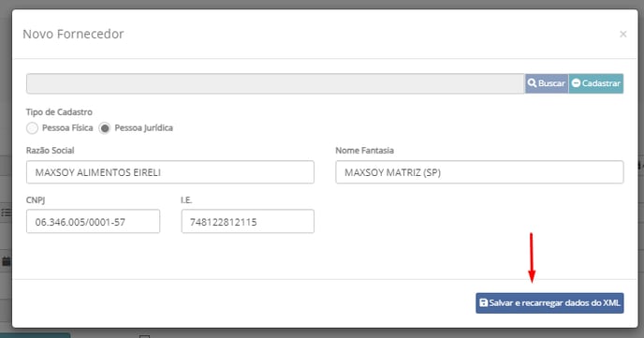644x338 pixels.
Task: Toggle the checkbox peeking below the dialog
Action: pos(144,336)
